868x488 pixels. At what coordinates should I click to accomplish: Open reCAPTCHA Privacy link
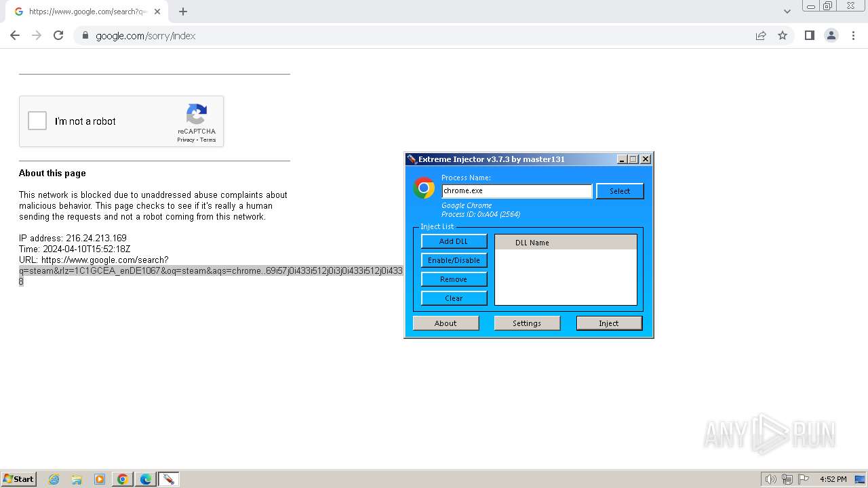pos(186,140)
